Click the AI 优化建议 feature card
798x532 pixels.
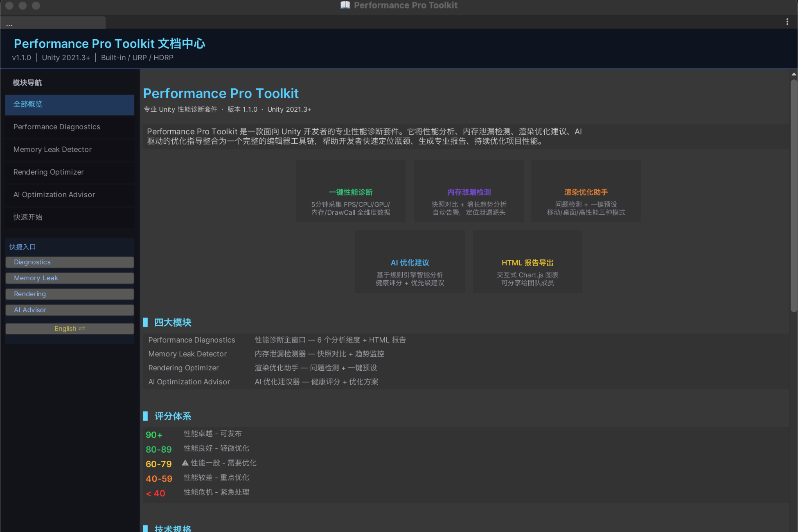tap(410, 261)
